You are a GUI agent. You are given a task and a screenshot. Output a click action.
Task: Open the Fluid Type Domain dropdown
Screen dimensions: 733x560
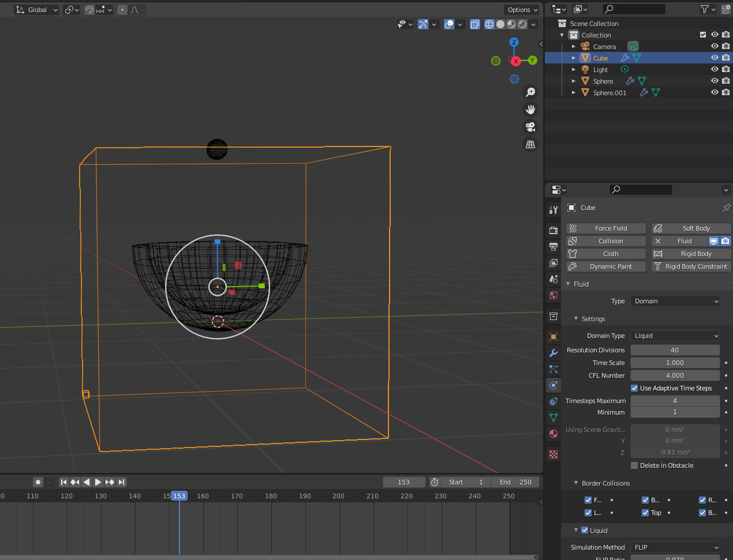coord(675,301)
